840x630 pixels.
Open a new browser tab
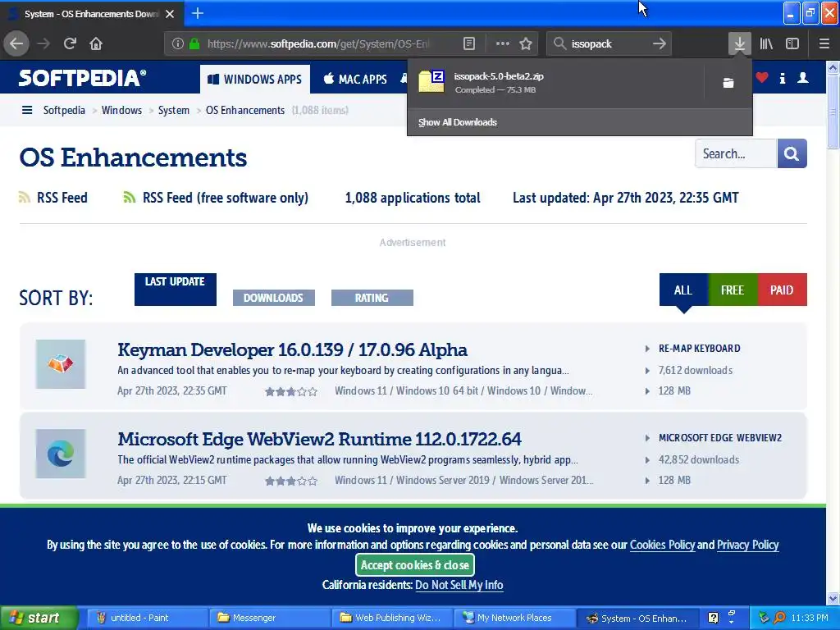tap(197, 13)
